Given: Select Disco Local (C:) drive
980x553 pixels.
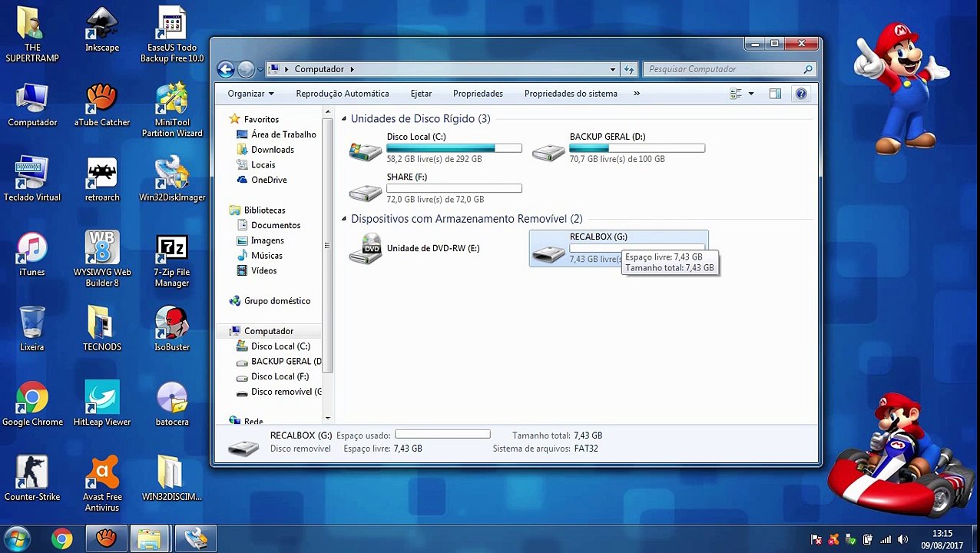Looking at the screenshot, I should (x=435, y=147).
